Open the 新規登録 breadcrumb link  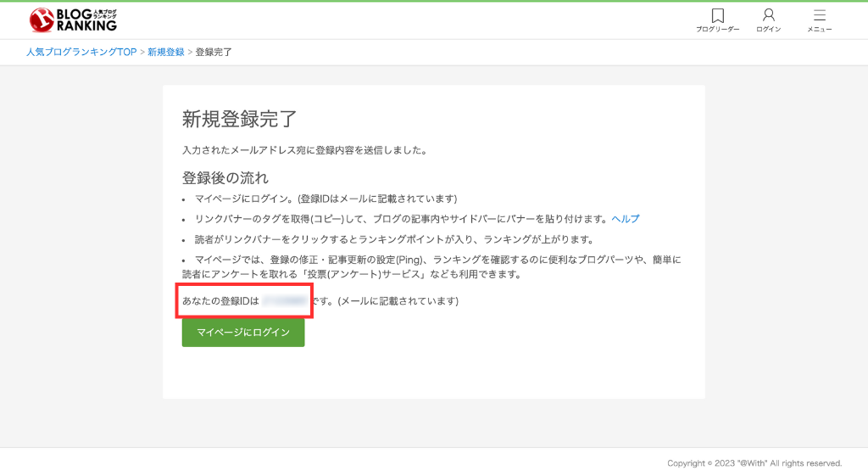tap(165, 52)
